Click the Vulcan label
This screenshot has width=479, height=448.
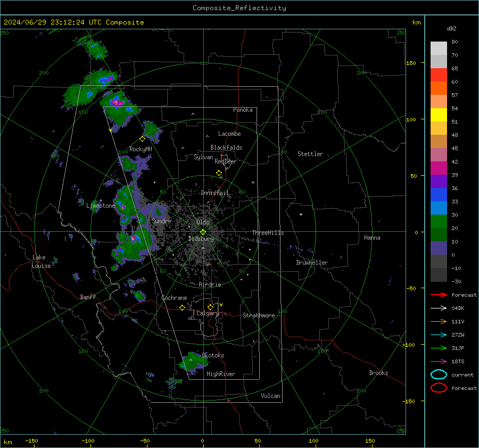click(270, 396)
